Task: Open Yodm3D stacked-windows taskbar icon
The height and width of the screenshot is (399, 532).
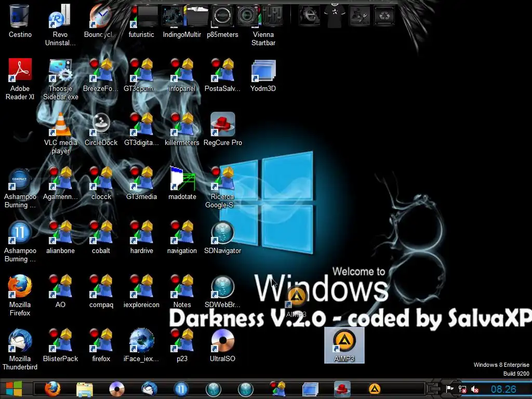Action: point(310,389)
